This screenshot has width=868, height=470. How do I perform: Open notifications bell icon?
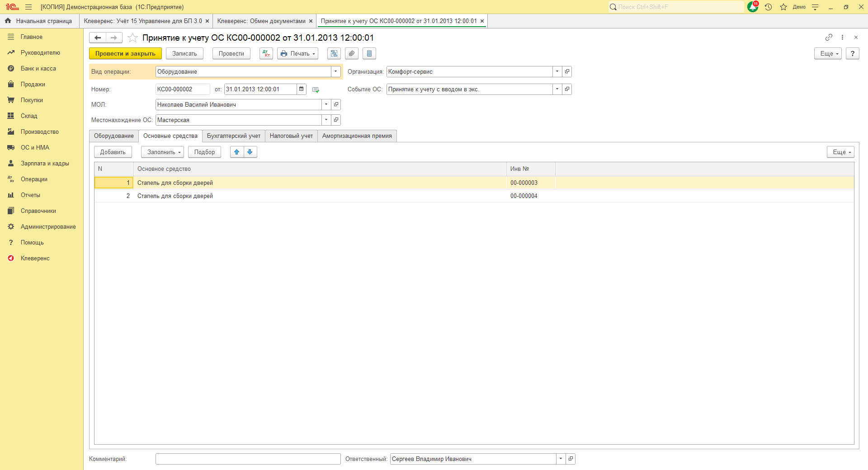pyautogui.click(x=753, y=7)
